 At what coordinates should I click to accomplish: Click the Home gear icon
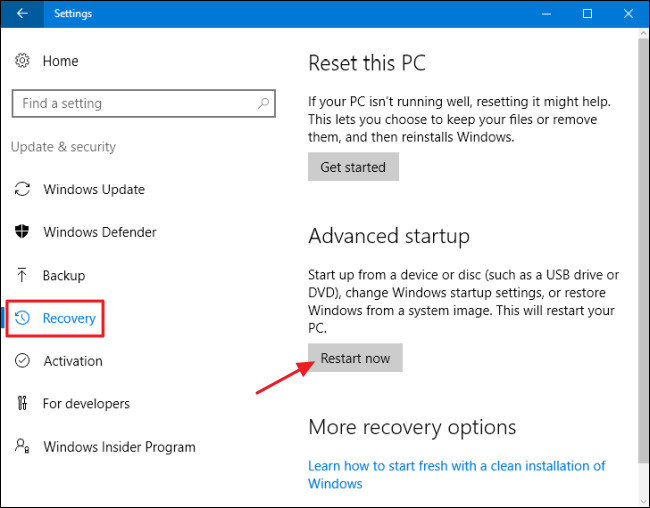click(22, 61)
